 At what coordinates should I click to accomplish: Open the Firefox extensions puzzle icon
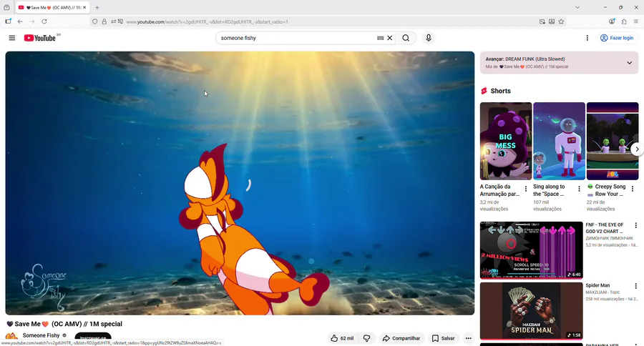[x=624, y=21]
